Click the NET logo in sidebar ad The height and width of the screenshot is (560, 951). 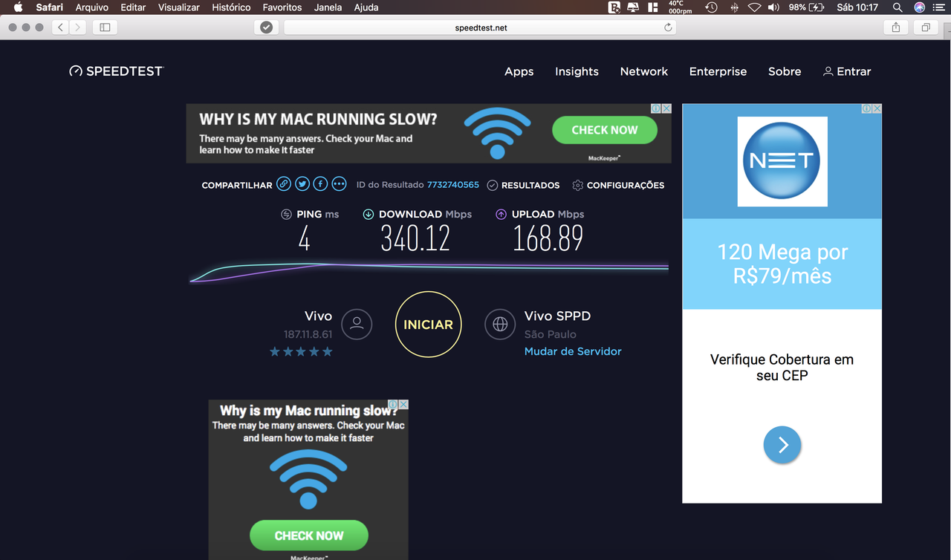(782, 161)
